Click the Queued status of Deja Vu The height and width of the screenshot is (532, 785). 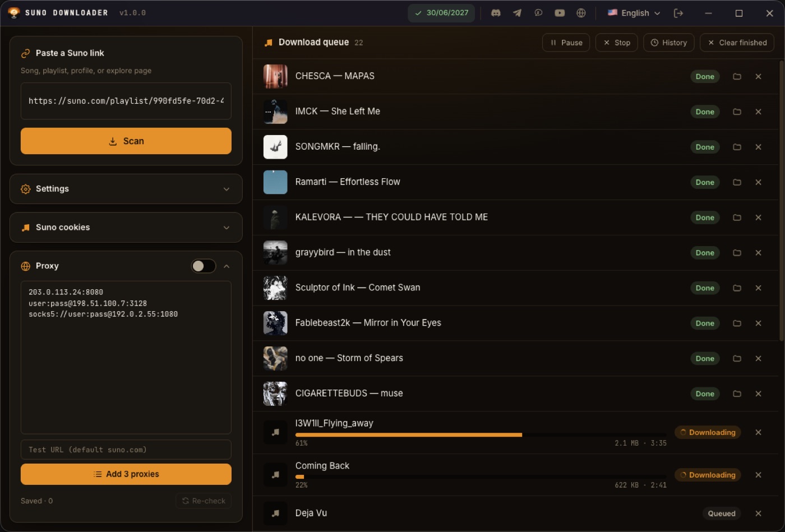pyautogui.click(x=722, y=514)
